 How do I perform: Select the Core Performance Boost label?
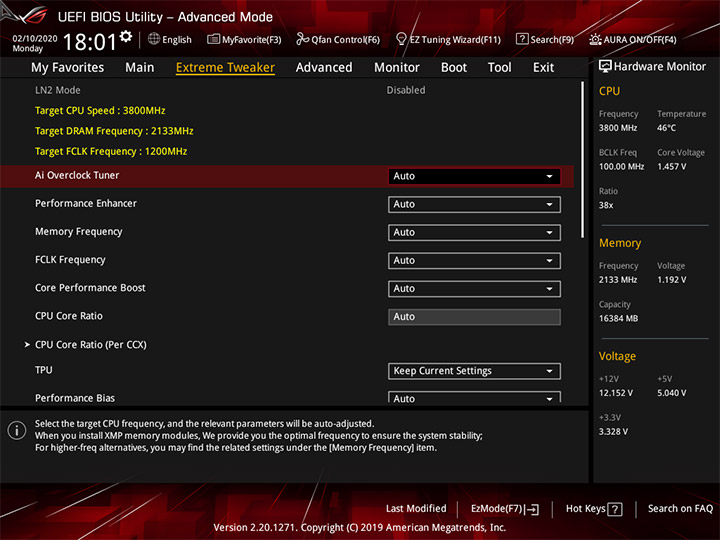click(x=90, y=288)
